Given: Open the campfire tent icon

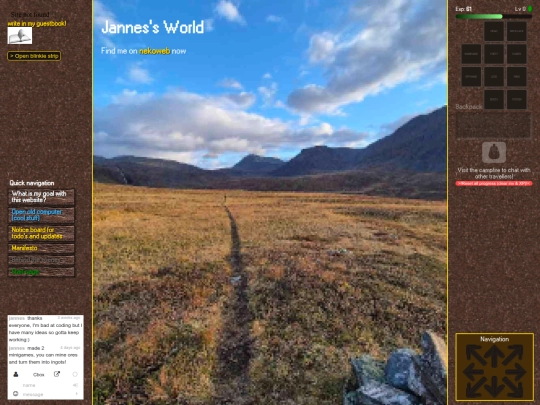Looking at the screenshot, I should 494,152.
